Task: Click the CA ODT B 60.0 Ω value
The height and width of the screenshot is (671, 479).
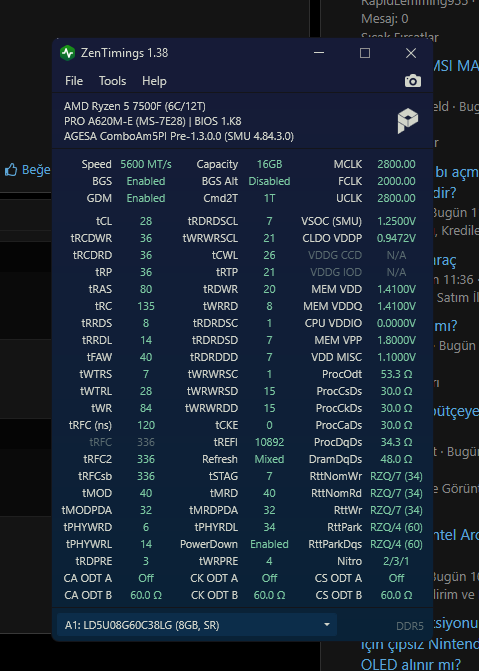Action: click(146, 595)
